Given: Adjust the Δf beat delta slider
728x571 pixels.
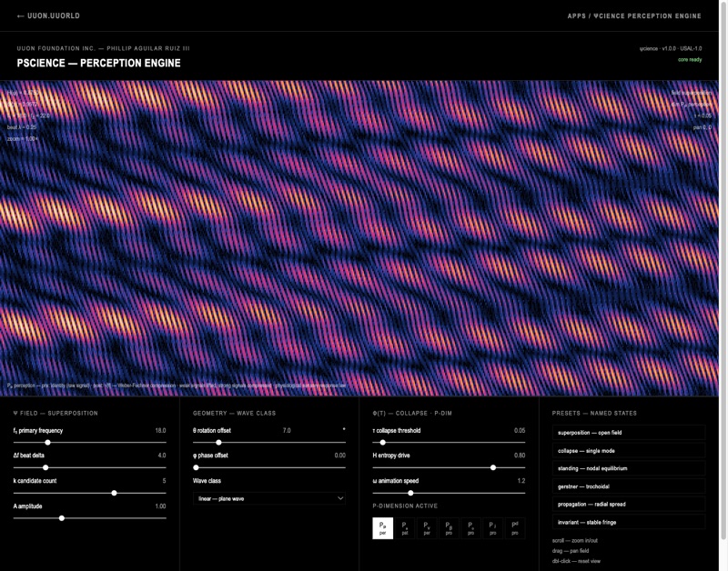Looking at the screenshot, I should [89, 467].
